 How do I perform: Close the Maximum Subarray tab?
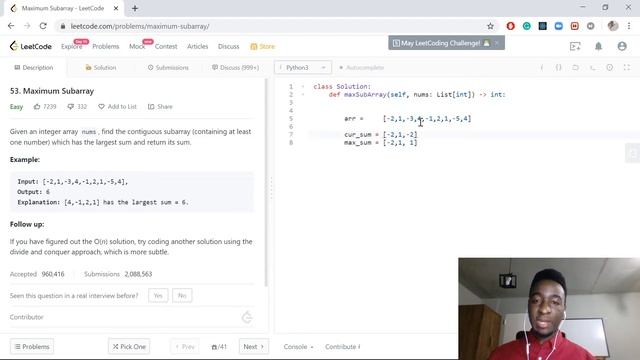(116, 8)
